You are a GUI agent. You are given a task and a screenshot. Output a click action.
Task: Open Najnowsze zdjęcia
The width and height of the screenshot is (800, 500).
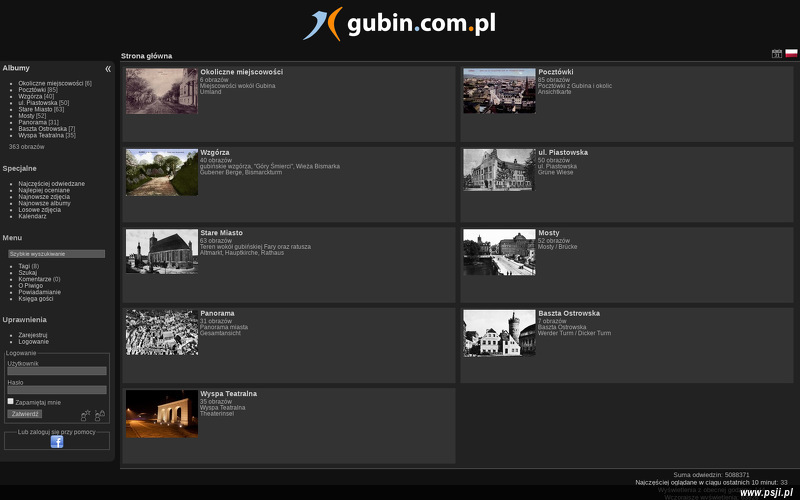click(44, 197)
